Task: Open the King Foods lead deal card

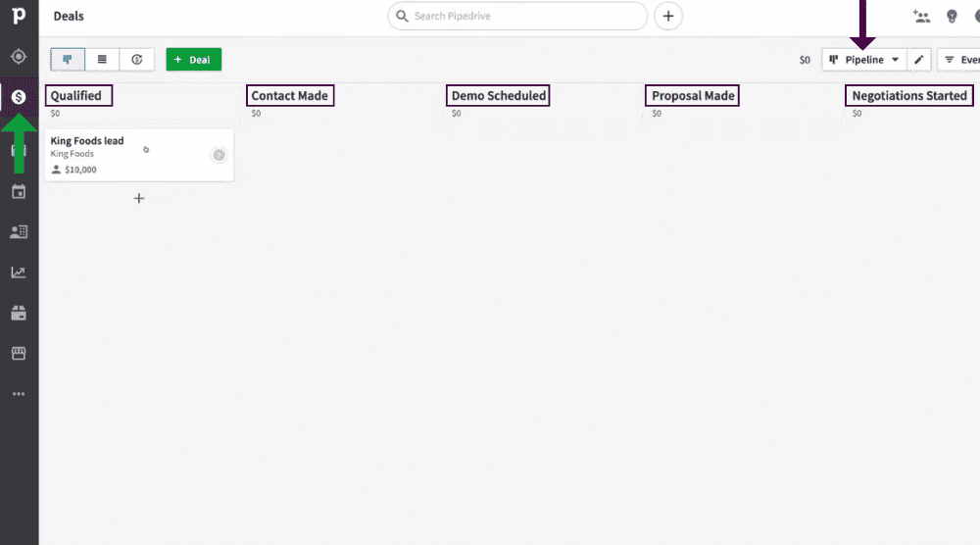Action: [x=139, y=155]
